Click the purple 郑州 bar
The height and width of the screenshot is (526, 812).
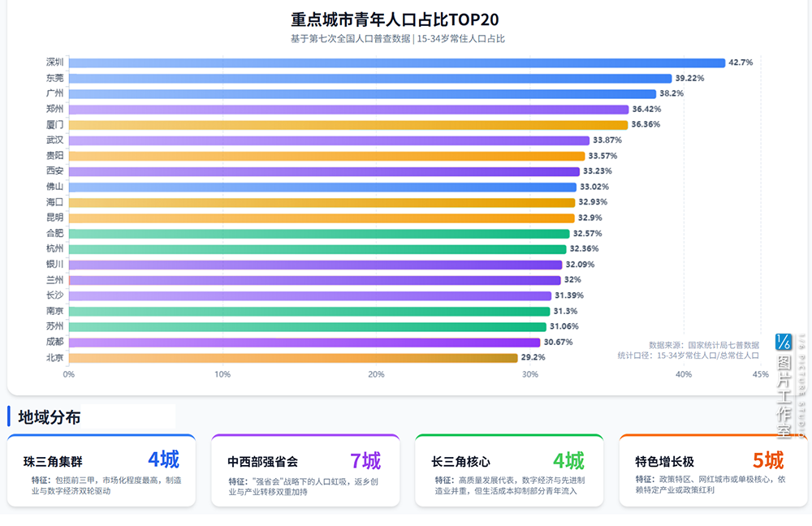tap(349, 110)
